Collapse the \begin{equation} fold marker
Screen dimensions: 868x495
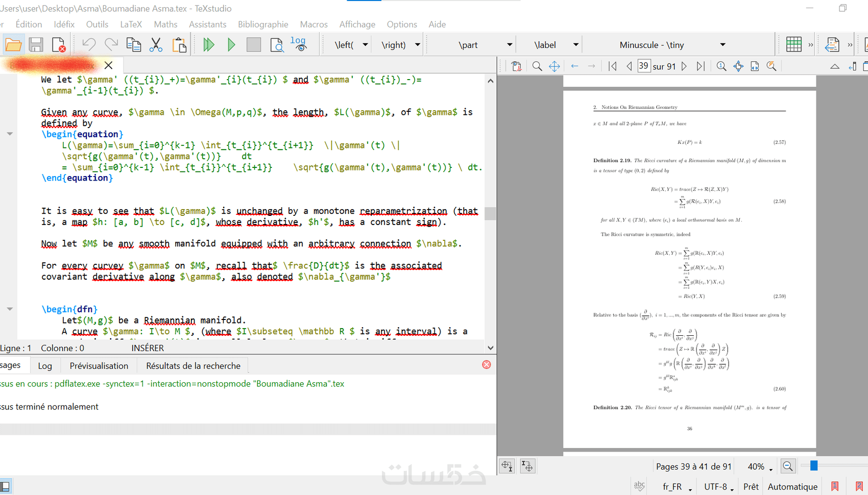point(10,134)
